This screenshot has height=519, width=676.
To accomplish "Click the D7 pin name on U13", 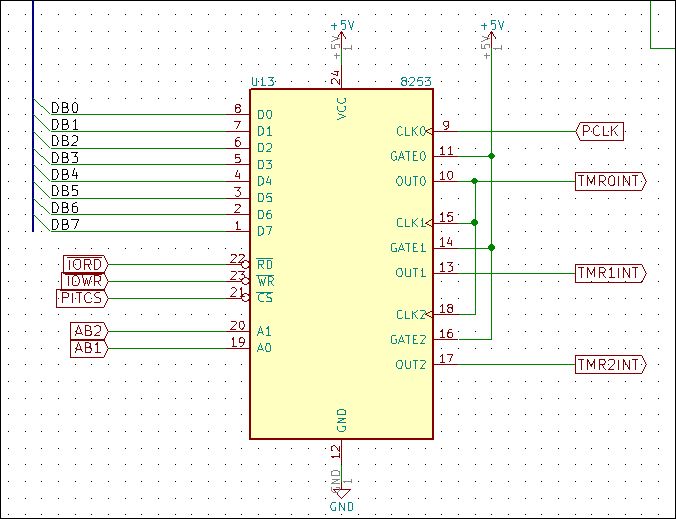I will point(265,231).
